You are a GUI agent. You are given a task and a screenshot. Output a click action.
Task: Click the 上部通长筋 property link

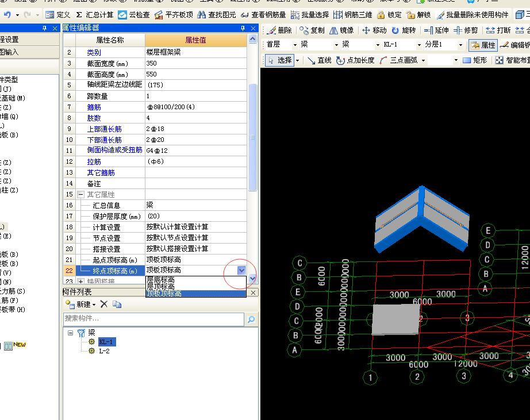point(105,129)
